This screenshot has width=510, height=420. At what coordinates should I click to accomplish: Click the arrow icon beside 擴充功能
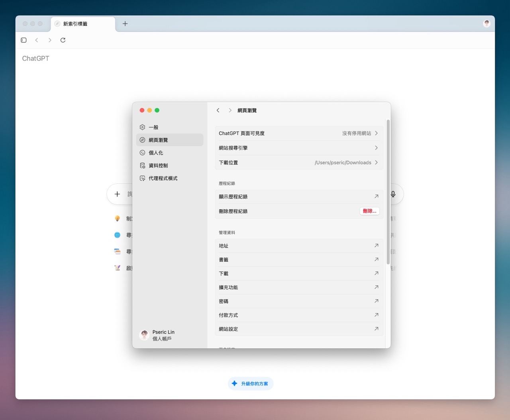point(376,287)
